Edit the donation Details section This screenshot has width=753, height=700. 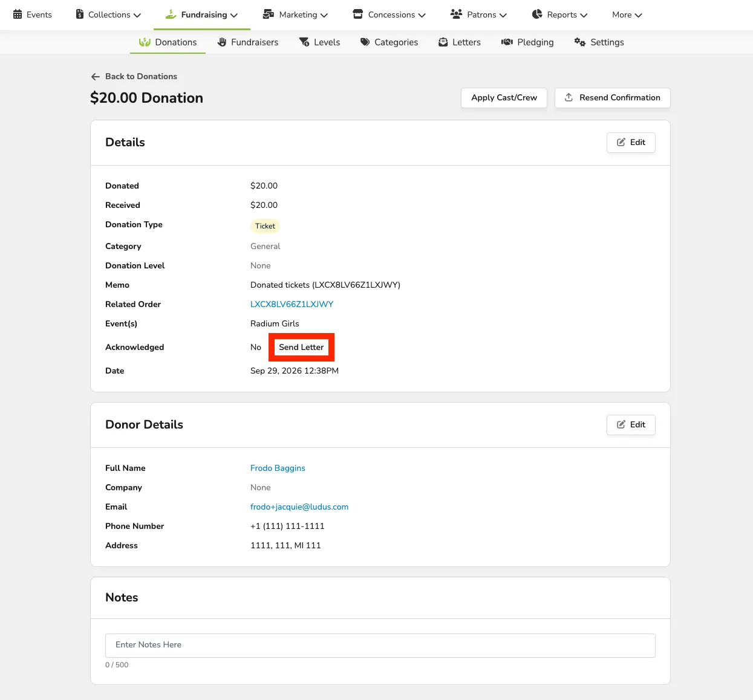point(631,143)
